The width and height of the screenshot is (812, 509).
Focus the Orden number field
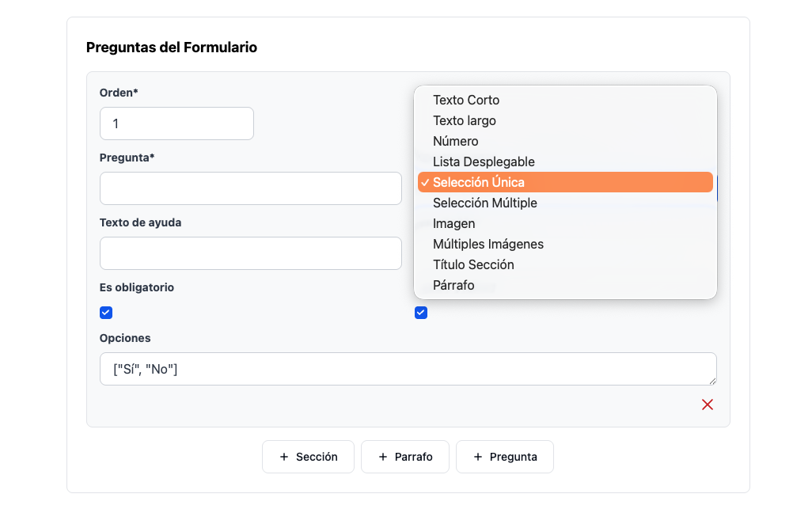pyautogui.click(x=176, y=123)
